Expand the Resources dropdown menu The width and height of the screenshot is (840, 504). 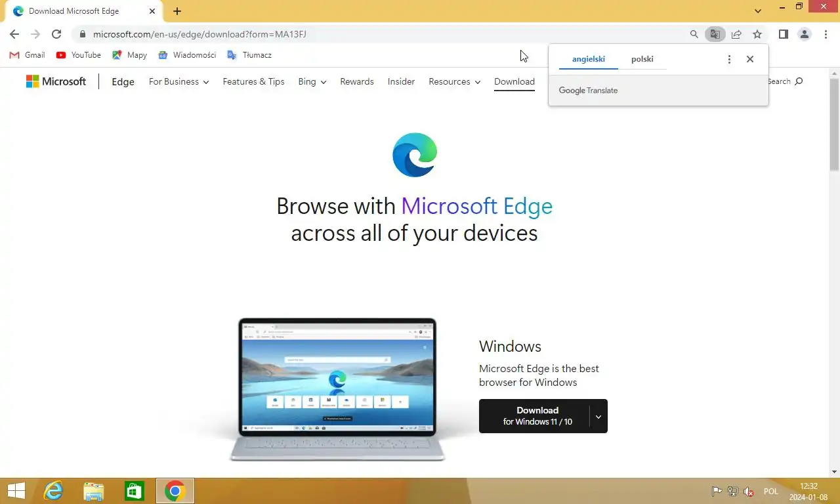[454, 82]
